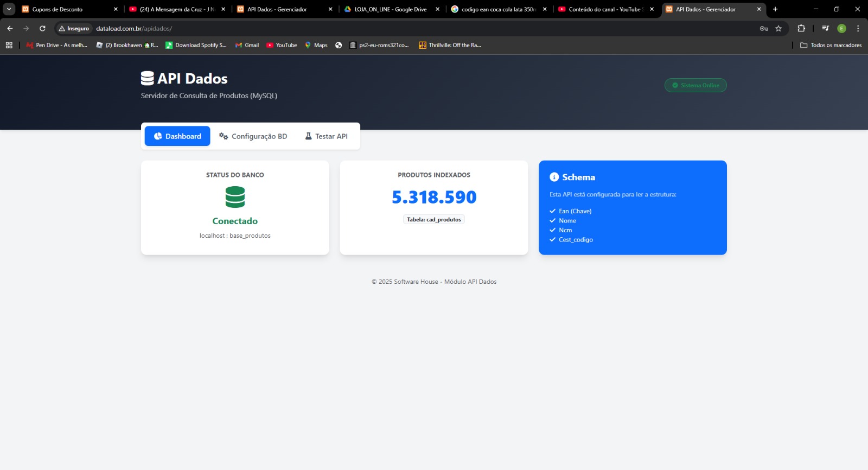This screenshot has height=470, width=868.
Task: Open the YouTube bookmark
Action: tap(282, 45)
